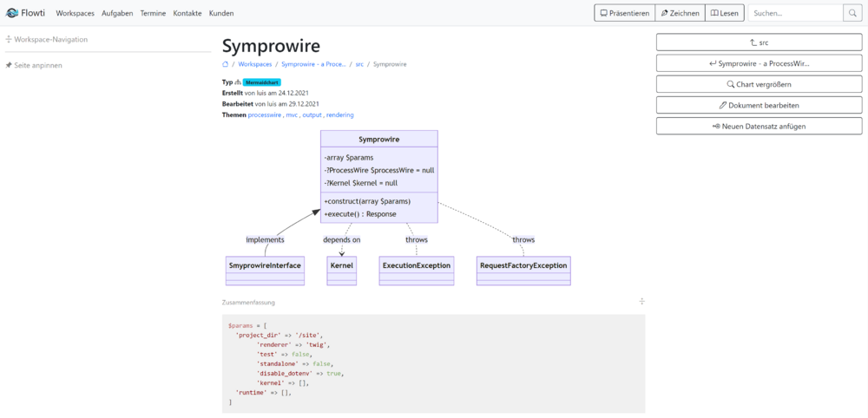868x418 pixels.
Task: Enlarge chart via Chart vergrößern
Action: [759, 84]
